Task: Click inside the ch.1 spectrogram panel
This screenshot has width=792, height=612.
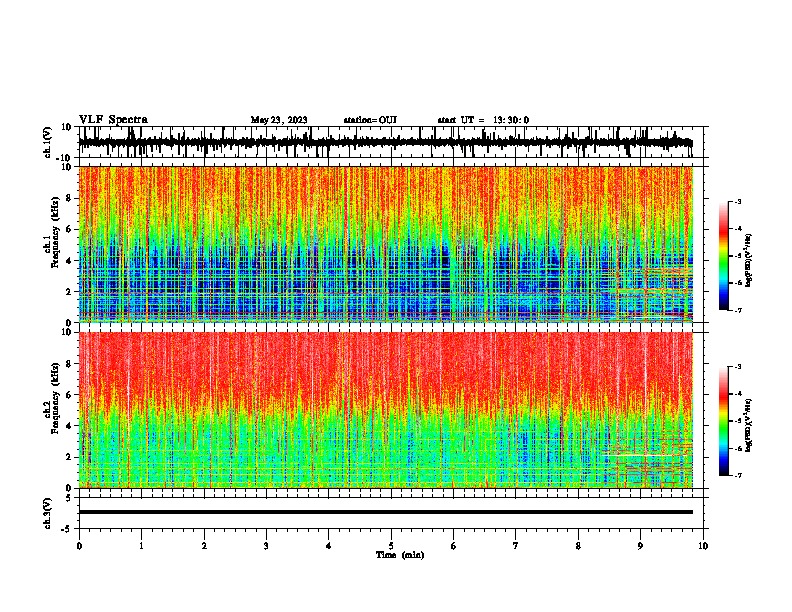Action: point(386,244)
